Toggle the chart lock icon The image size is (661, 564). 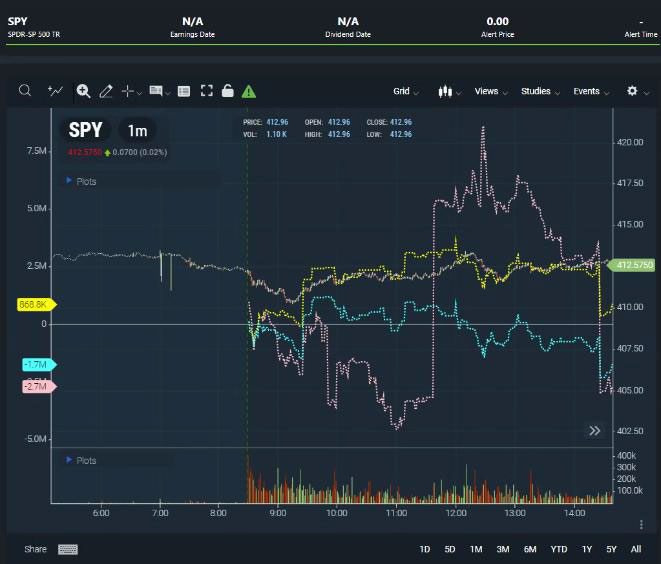(x=228, y=91)
